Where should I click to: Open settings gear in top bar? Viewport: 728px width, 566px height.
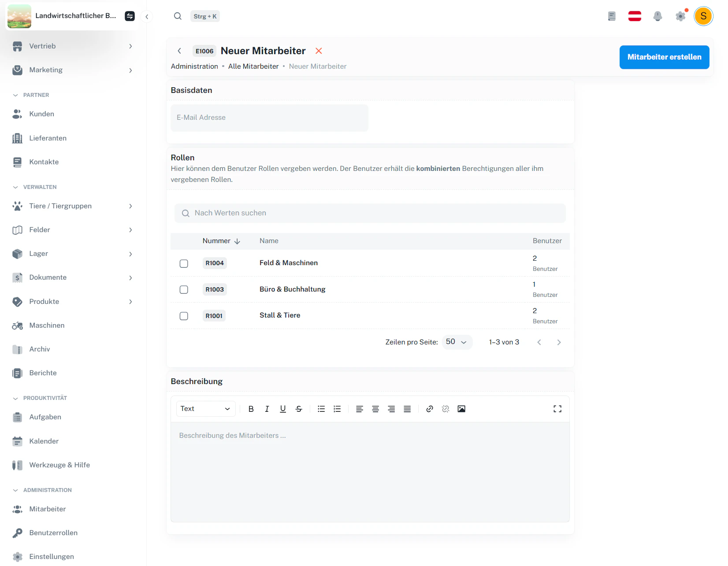680,16
